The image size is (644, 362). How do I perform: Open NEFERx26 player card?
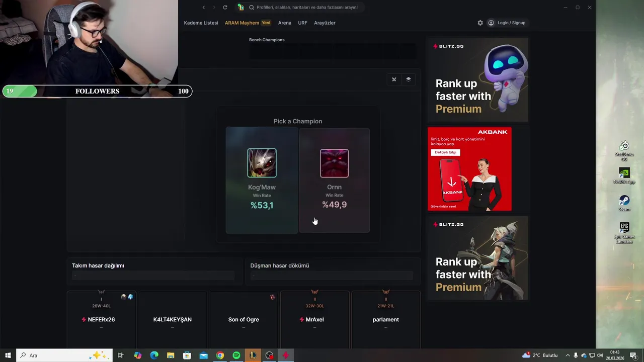(101, 319)
